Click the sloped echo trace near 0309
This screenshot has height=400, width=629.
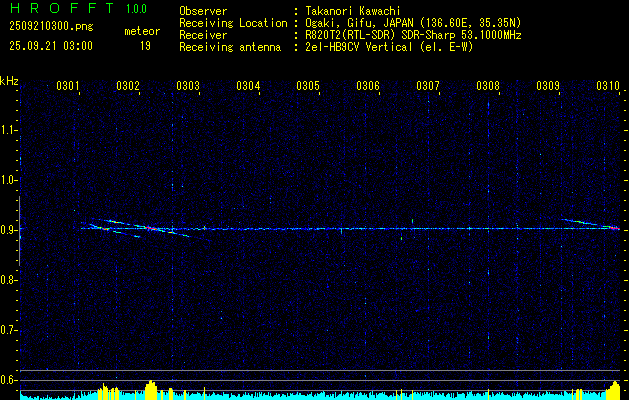(588, 223)
